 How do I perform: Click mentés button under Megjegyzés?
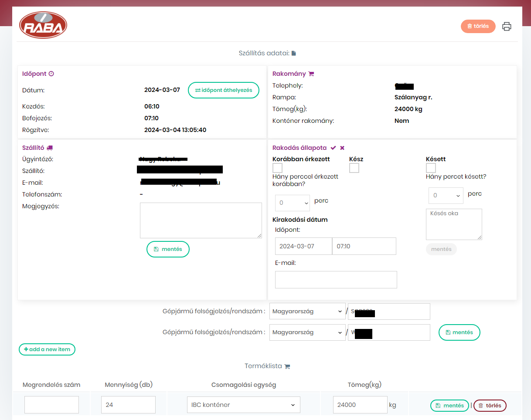click(168, 249)
